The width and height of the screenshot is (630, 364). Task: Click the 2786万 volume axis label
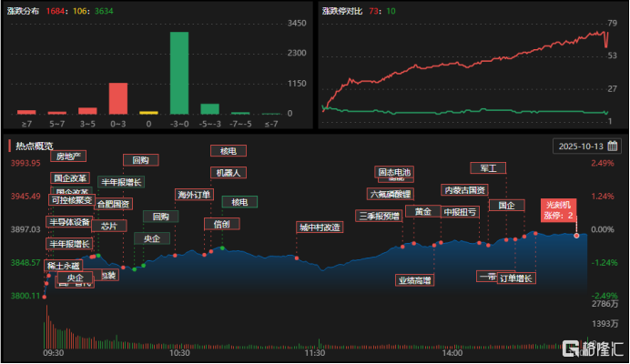[x=605, y=304]
